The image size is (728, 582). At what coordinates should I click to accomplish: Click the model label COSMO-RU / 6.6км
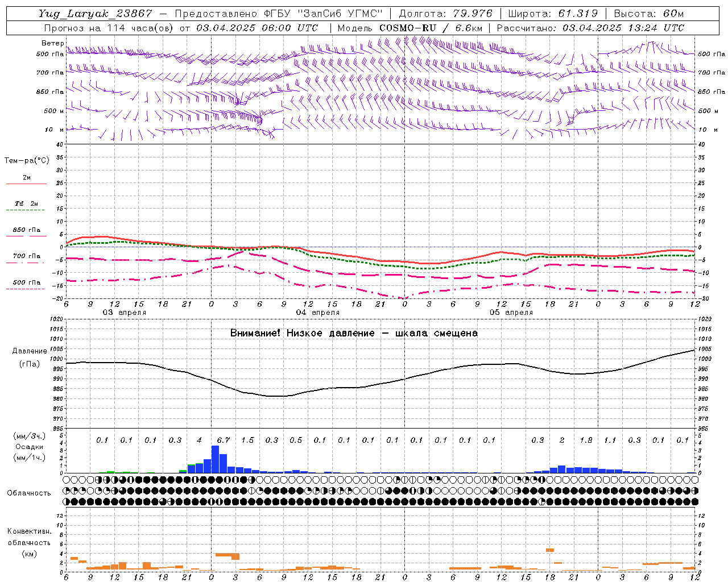tap(431, 28)
